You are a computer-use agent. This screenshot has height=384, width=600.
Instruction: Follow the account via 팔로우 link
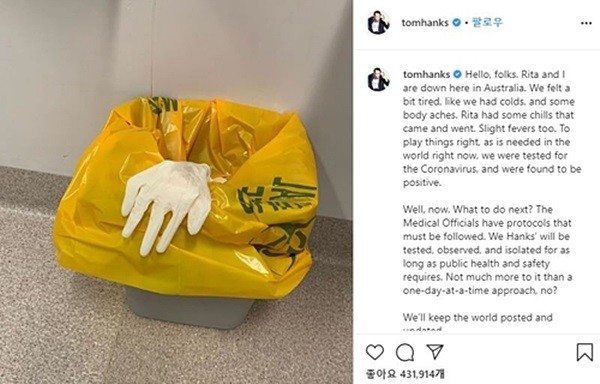tap(487, 23)
